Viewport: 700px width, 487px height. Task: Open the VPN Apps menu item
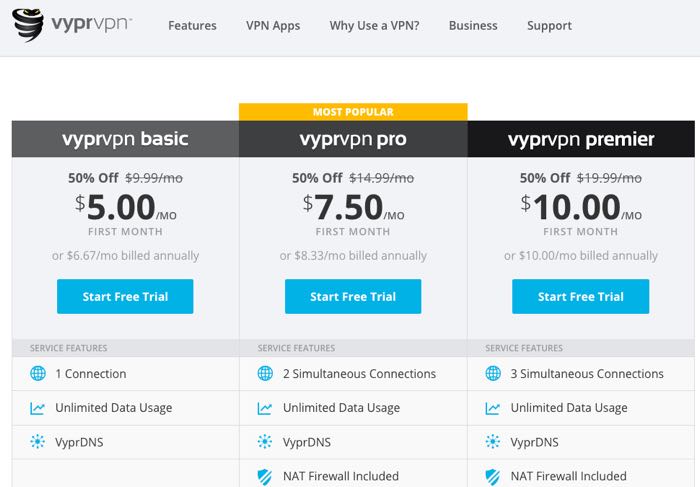273,26
